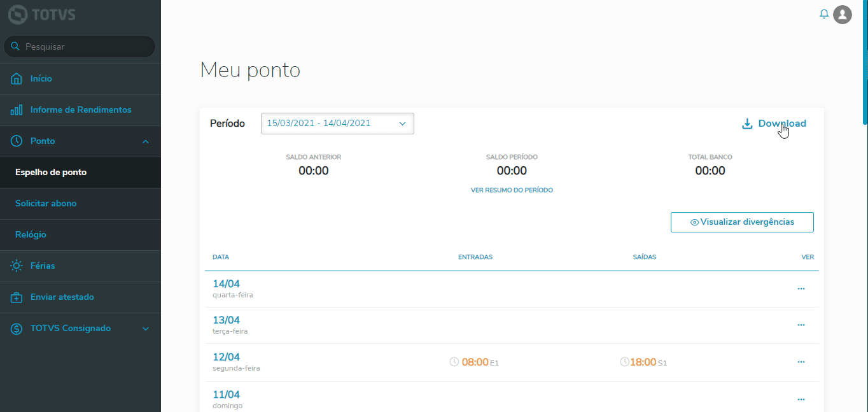Viewport: 868px width, 412px height.
Task: Click the DATA column header
Action: coord(221,257)
